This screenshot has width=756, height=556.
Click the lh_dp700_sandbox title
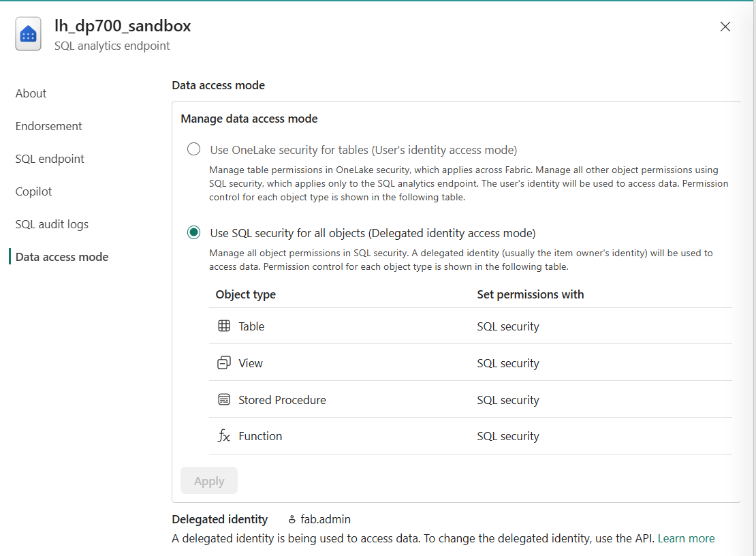(x=123, y=26)
